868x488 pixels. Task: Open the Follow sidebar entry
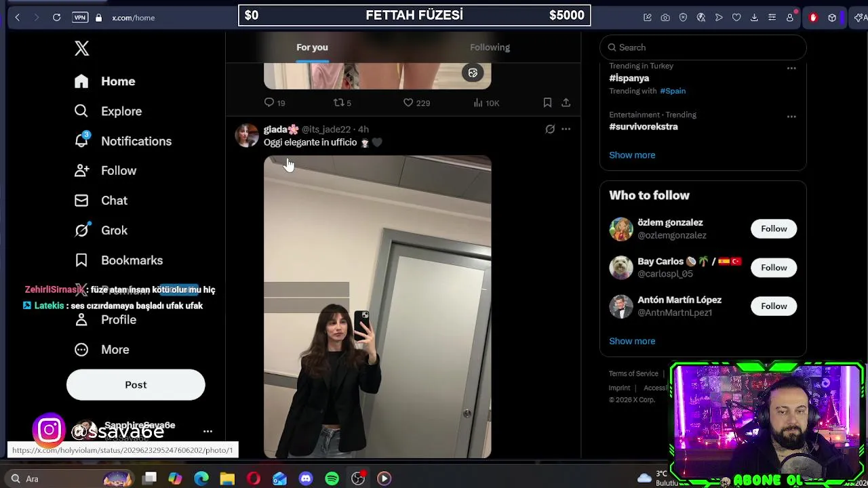click(x=106, y=171)
